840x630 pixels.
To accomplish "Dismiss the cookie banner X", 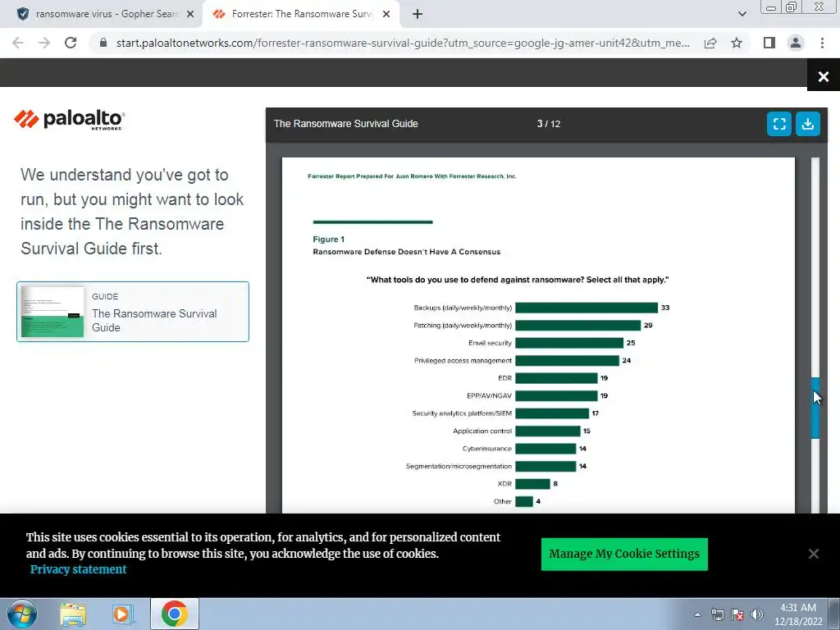I will click(x=813, y=554).
